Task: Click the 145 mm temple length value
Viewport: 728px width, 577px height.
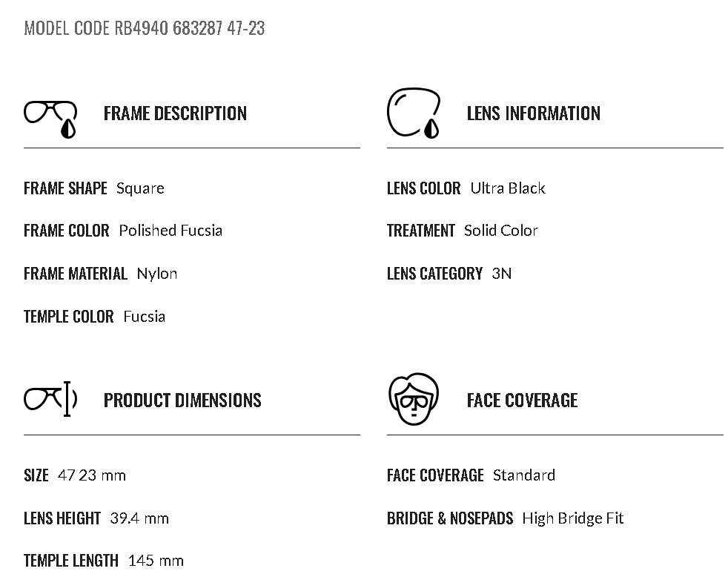Action: tap(156, 561)
